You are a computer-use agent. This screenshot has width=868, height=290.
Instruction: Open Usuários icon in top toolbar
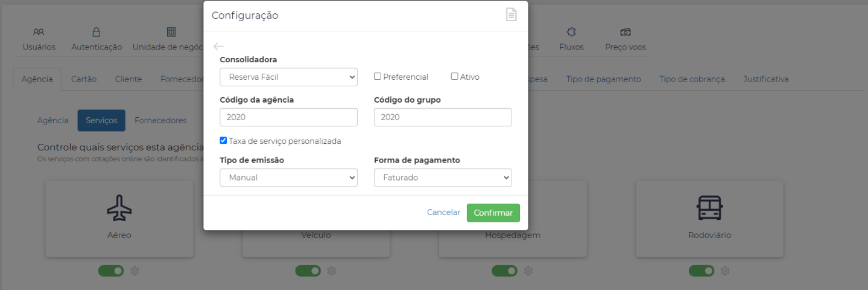(x=39, y=32)
